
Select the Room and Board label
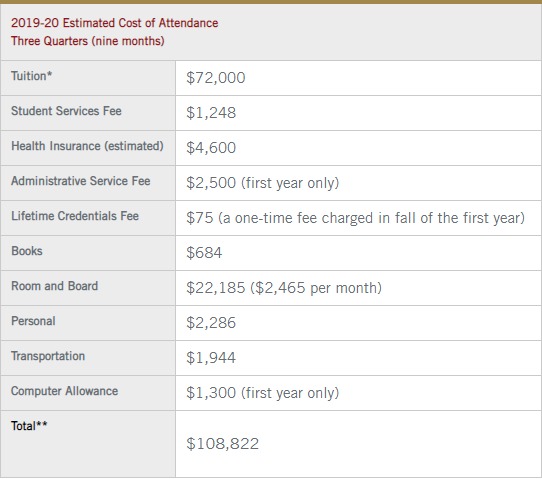[55, 286]
